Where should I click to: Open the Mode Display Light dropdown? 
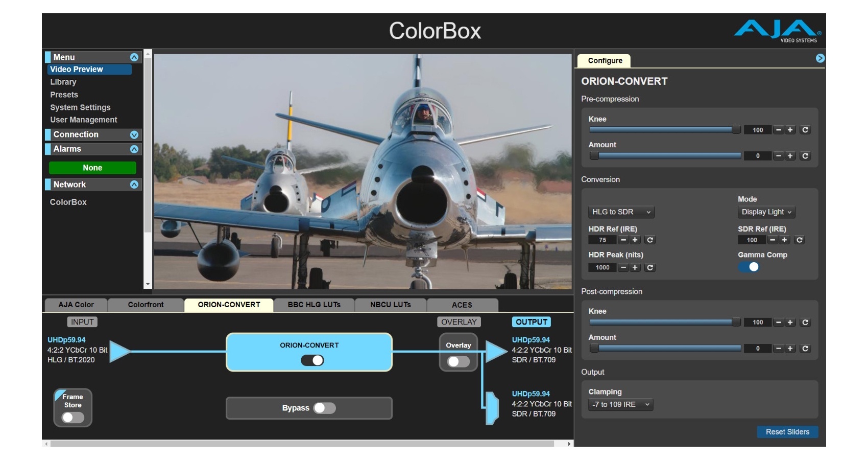click(766, 212)
